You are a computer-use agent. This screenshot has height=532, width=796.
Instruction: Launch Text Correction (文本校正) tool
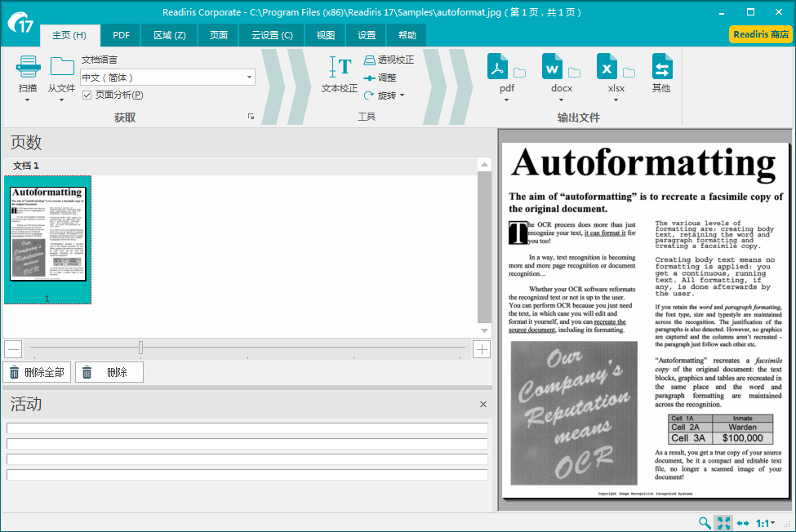coord(340,68)
